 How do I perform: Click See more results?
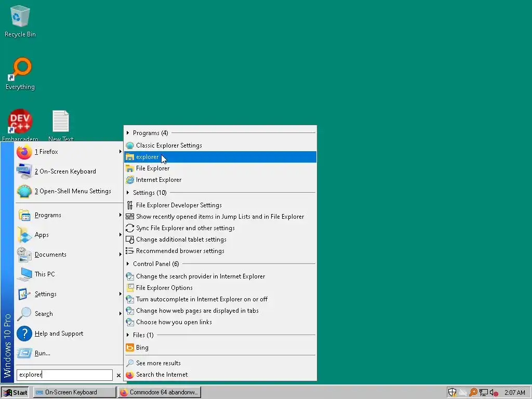pos(220,363)
